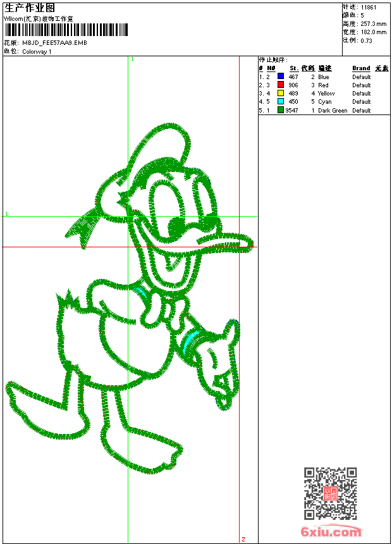Image resolution: width=392 pixels, height=544 pixels.
Task: Click the QR code at the bottom right
Action: click(331, 493)
